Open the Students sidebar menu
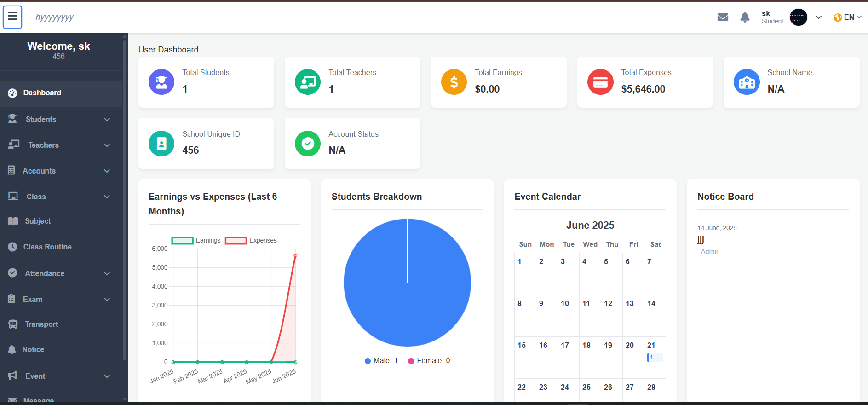 click(x=61, y=119)
